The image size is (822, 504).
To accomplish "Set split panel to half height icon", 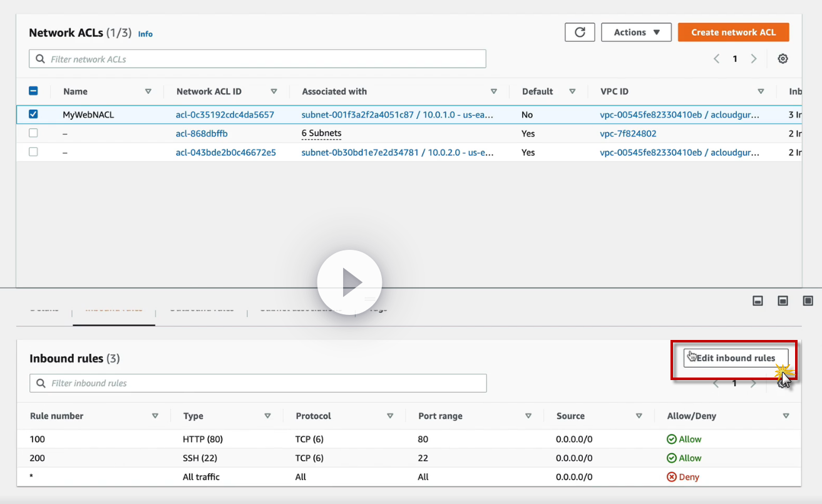I will (x=783, y=301).
